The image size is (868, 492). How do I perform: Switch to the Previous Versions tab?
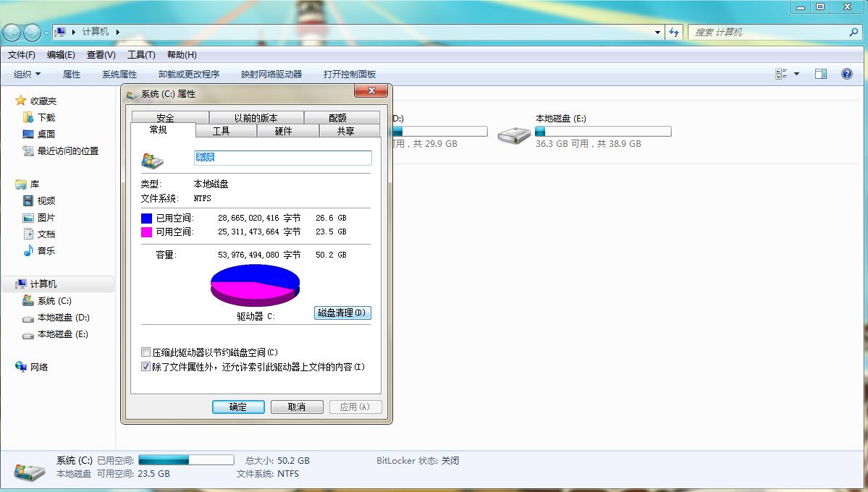click(256, 117)
